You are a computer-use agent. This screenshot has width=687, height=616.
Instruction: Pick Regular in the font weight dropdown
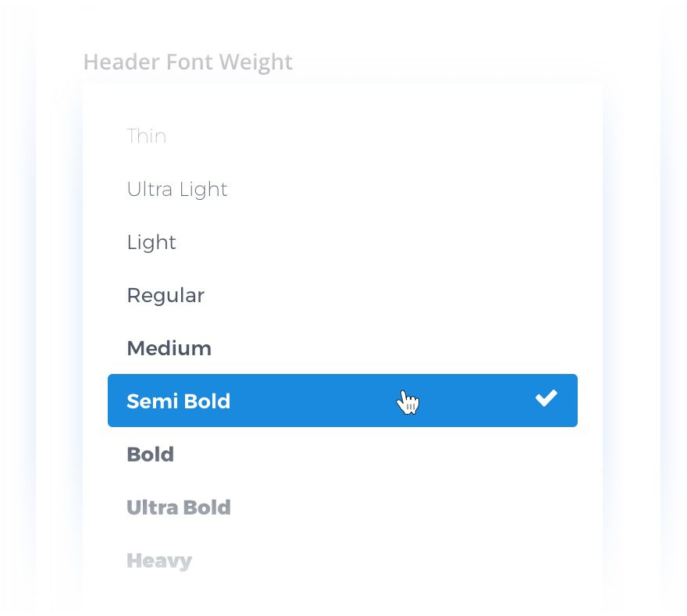click(x=166, y=296)
